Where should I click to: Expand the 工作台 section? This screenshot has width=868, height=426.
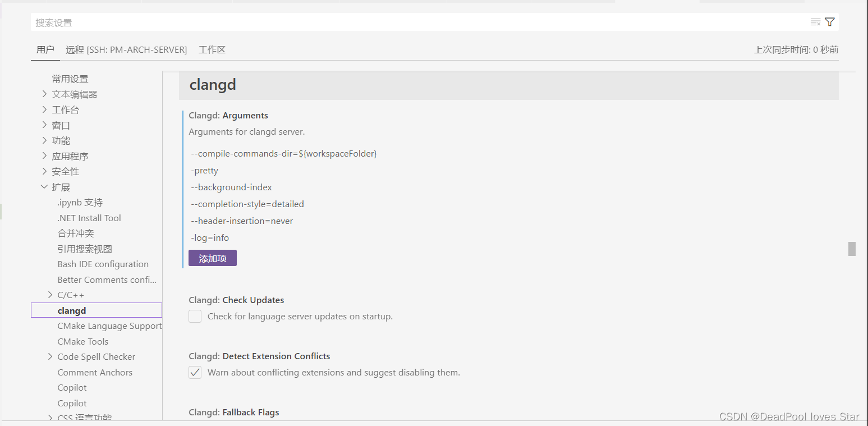[45, 110]
